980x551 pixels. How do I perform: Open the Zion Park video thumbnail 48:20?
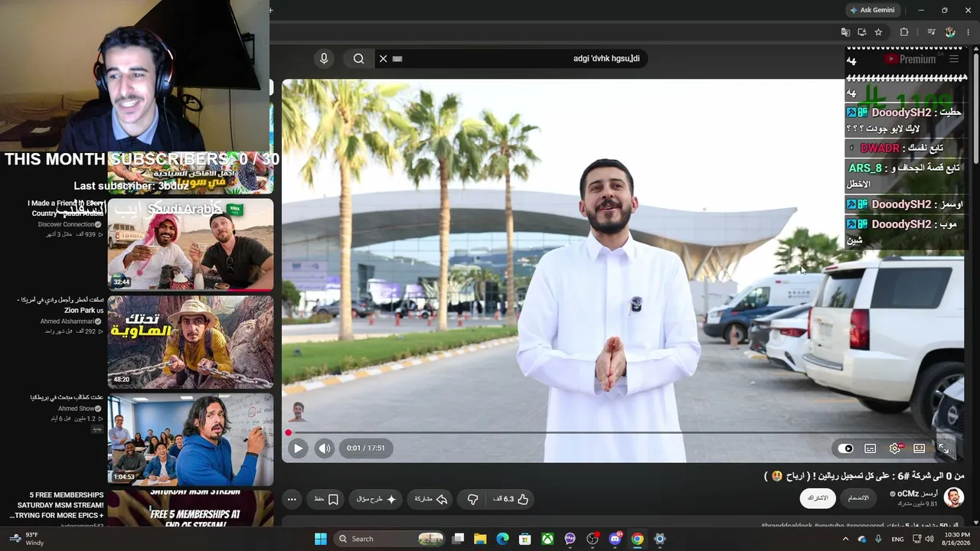point(190,342)
